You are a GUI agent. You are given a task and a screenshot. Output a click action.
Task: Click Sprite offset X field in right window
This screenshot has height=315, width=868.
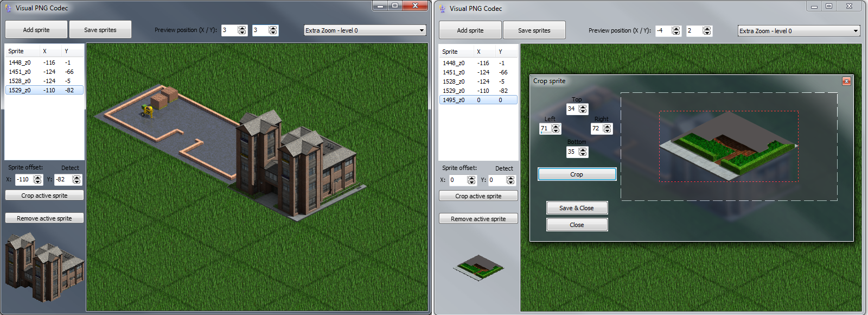pyautogui.click(x=458, y=180)
